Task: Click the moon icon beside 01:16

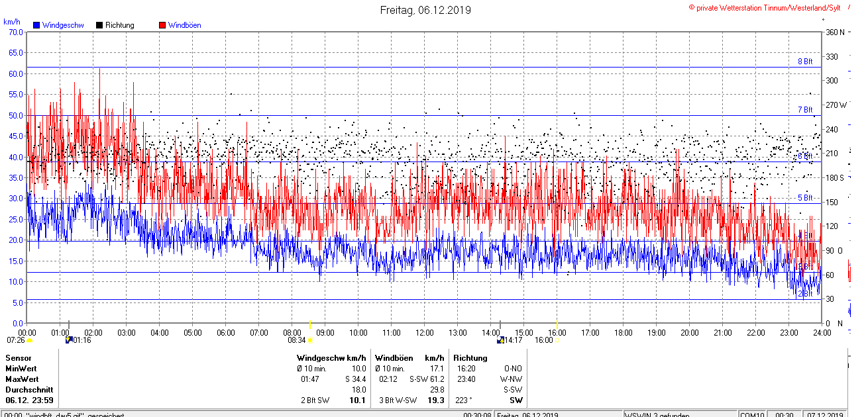Action: [68, 340]
